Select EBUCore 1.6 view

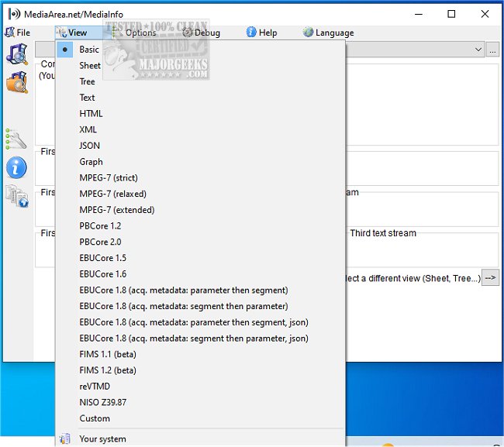200,274
